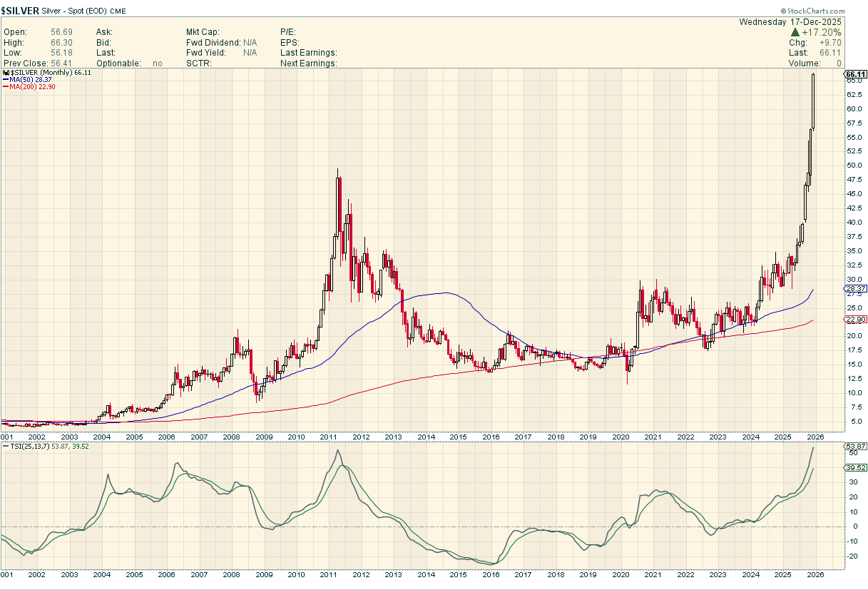Click the 66.11 current price tag on axis

point(855,74)
